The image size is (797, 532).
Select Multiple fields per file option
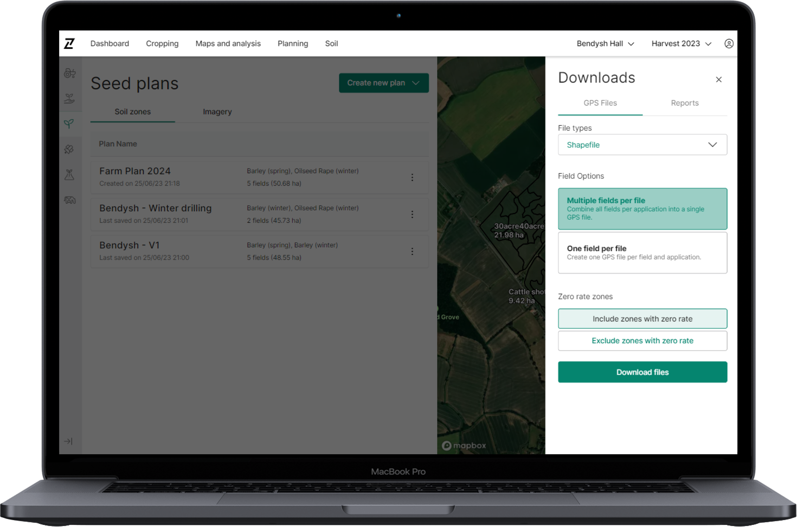click(x=642, y=208)
